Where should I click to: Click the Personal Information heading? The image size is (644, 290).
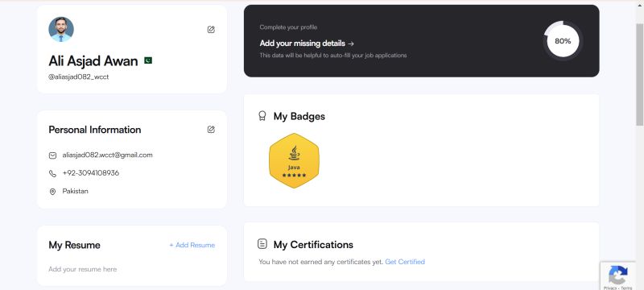click(x=95, y=130)
